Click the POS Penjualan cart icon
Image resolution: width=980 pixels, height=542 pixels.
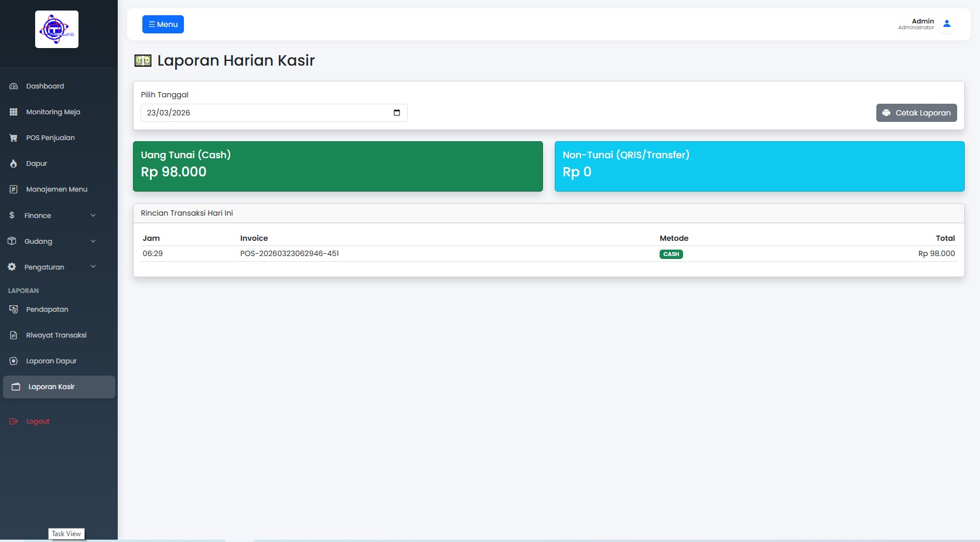(x=13, y=138)
